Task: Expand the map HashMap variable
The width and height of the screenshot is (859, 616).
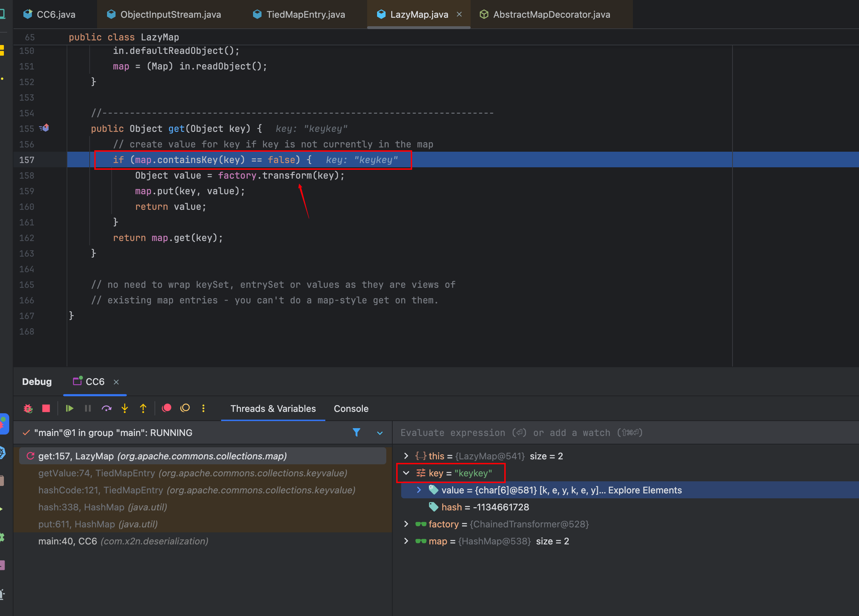Action: point(406,541)
